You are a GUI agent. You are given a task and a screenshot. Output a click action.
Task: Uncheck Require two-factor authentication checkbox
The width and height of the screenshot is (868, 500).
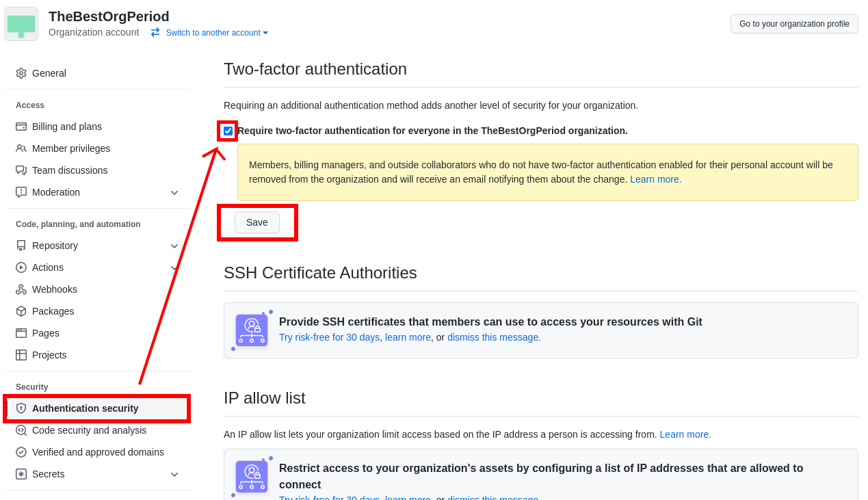point(228,131)
